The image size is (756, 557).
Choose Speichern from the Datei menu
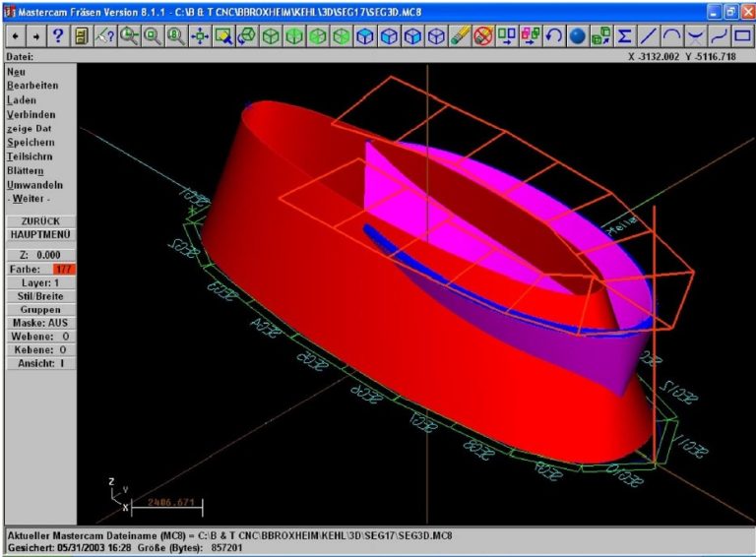coord(31,143)
